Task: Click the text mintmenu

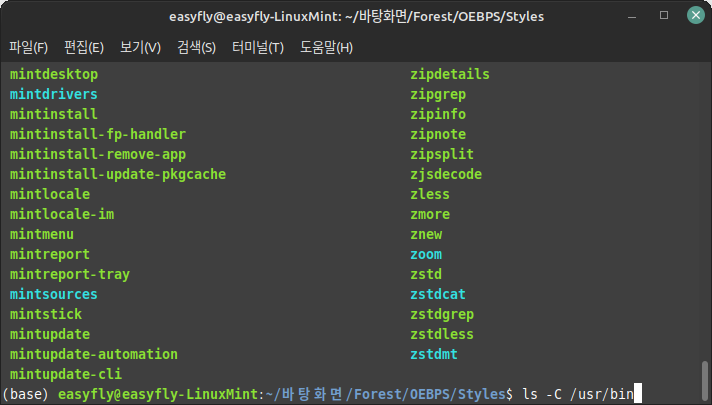Action: click(42, 234)
